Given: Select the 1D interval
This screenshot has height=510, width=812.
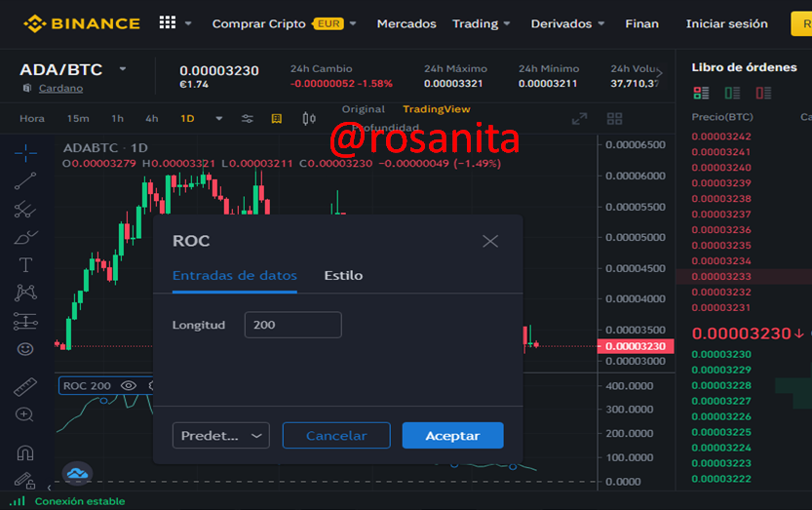Looking at the screenshot, I should point(187,119).
